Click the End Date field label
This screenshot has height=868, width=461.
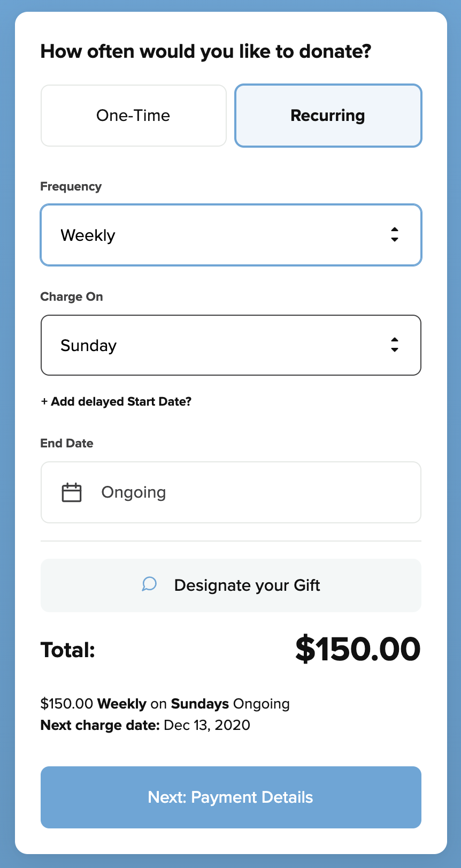[x=67, y=443]
